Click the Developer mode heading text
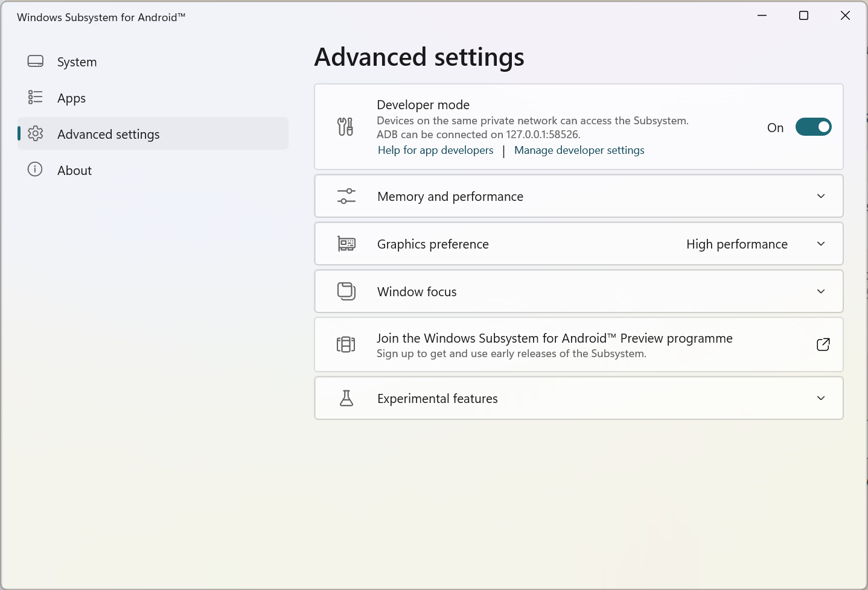Viewport: 868px width, 590px height. pos(423,105)
